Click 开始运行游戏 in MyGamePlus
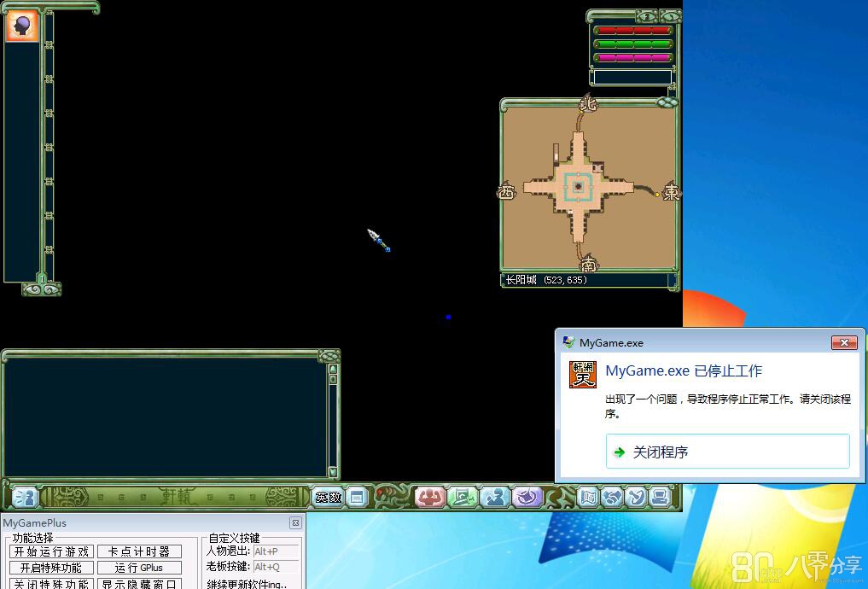 coord(51,552)
